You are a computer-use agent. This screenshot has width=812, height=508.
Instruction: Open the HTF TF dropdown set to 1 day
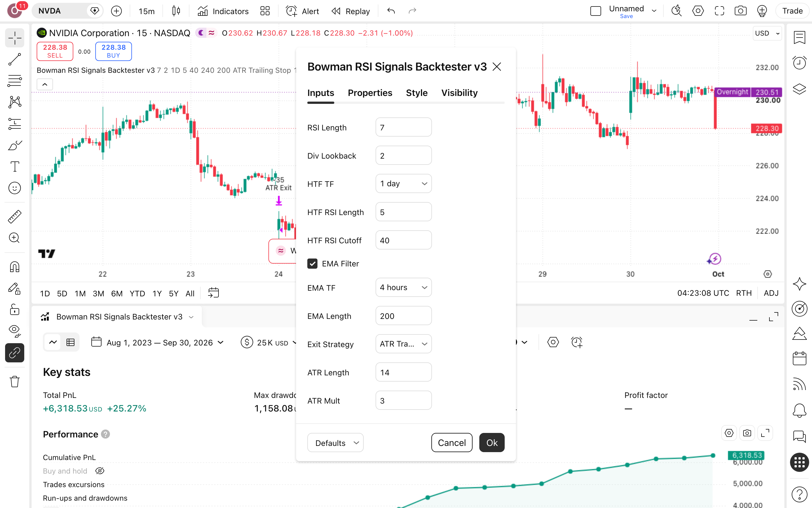click(403, 183)
